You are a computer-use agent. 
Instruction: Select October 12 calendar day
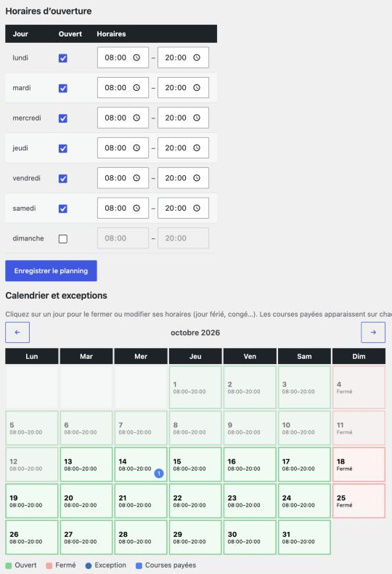(x=31, y=464)
